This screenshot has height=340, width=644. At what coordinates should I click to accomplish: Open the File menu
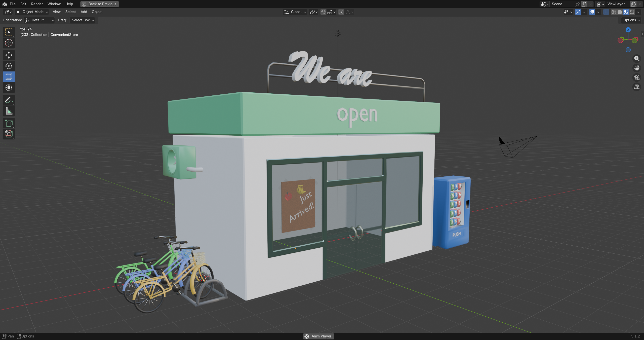point(13,4)
